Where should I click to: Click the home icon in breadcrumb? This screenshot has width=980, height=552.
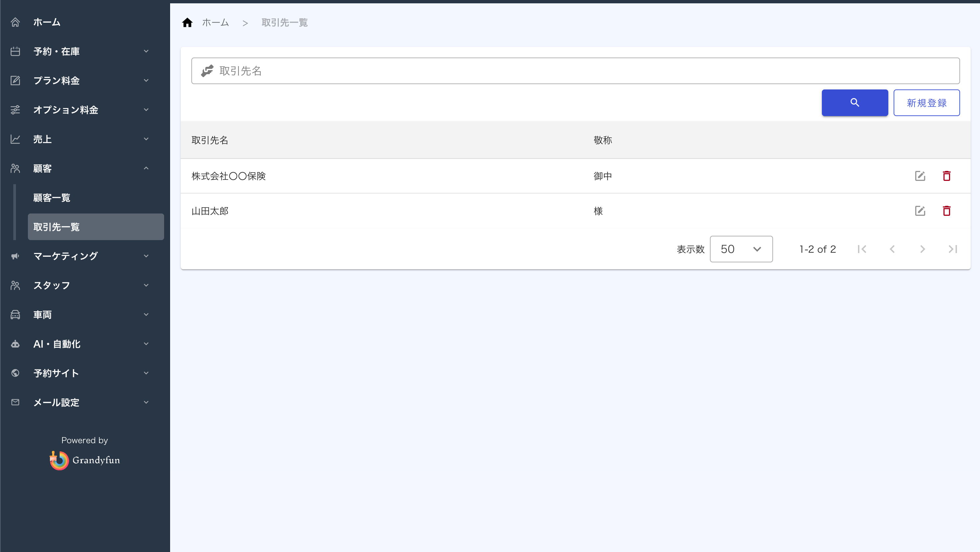187,23
